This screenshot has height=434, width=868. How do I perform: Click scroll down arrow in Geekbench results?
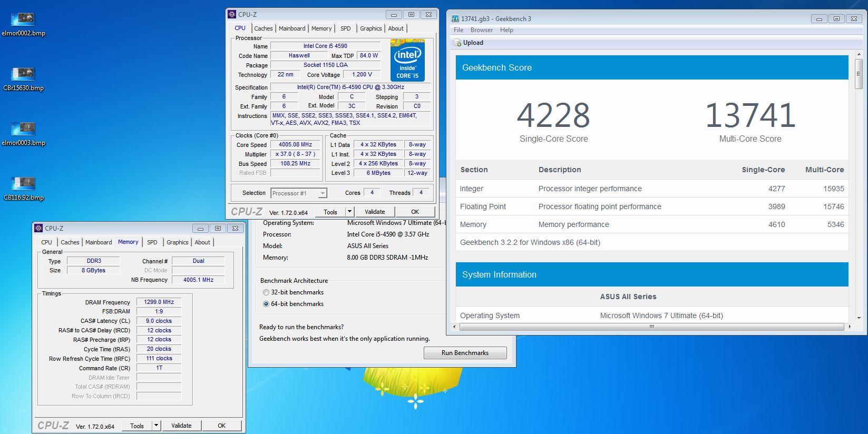coord(859,318)
